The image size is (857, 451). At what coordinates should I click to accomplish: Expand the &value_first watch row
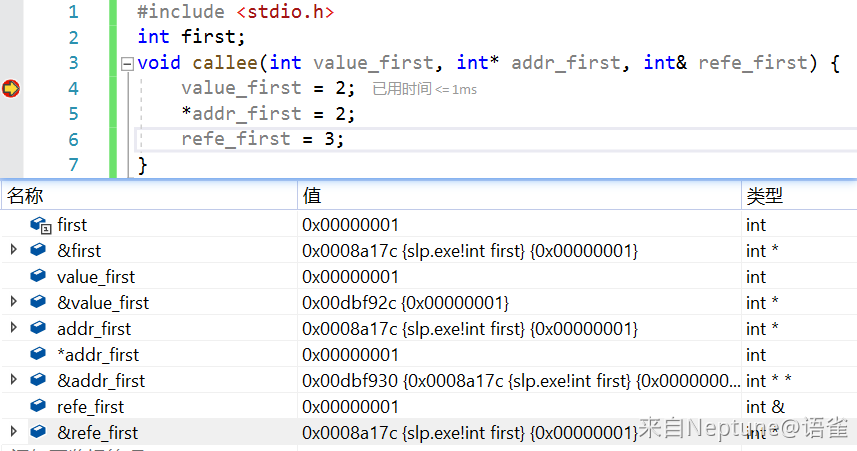coord(14,302)
